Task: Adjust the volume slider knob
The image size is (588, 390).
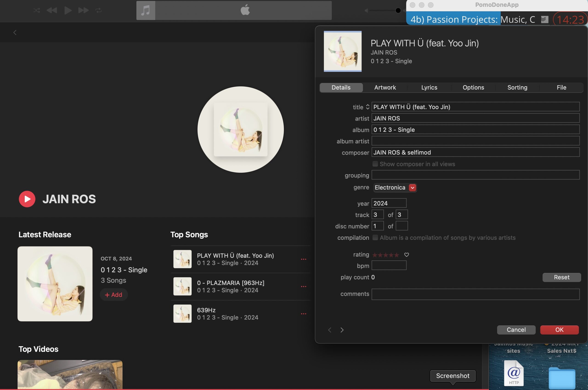Action: [x=398, y=10]
